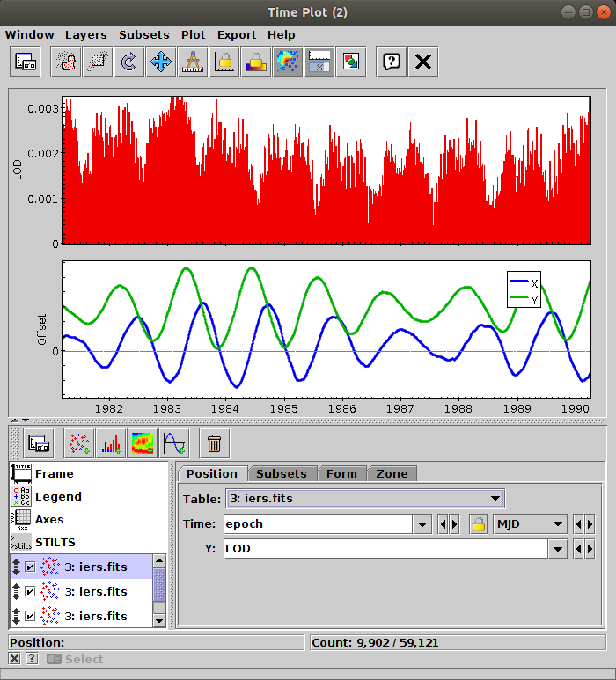Click the Help question mark toolbar icon
616x680 pixels.
tap(392, 62)
